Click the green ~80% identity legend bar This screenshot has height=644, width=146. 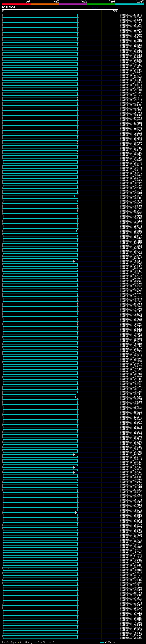[101, 4]
